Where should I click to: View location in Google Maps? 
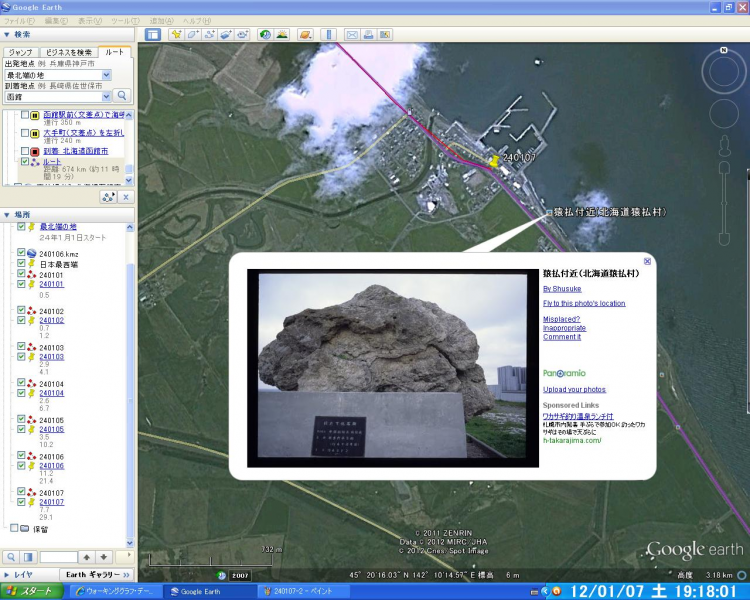click(x=385, y=34)
